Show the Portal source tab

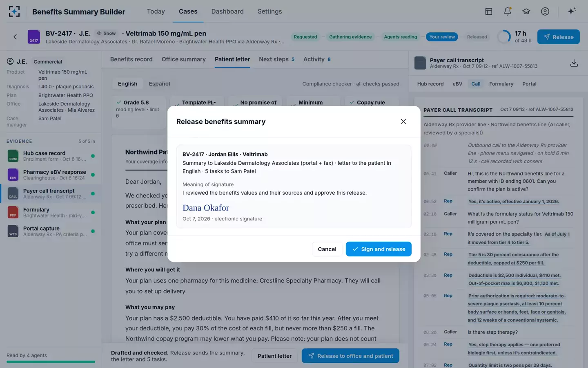pyautogui.click(x=529, y=84)
